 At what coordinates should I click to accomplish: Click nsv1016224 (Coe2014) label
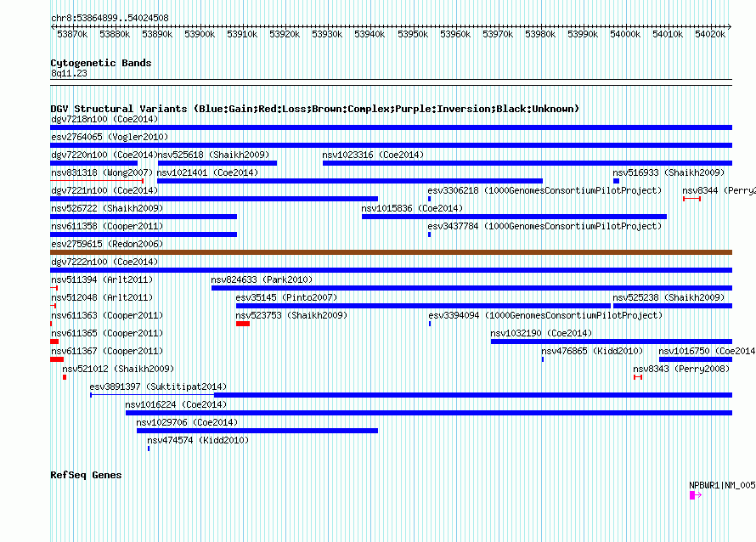(176, 404)
